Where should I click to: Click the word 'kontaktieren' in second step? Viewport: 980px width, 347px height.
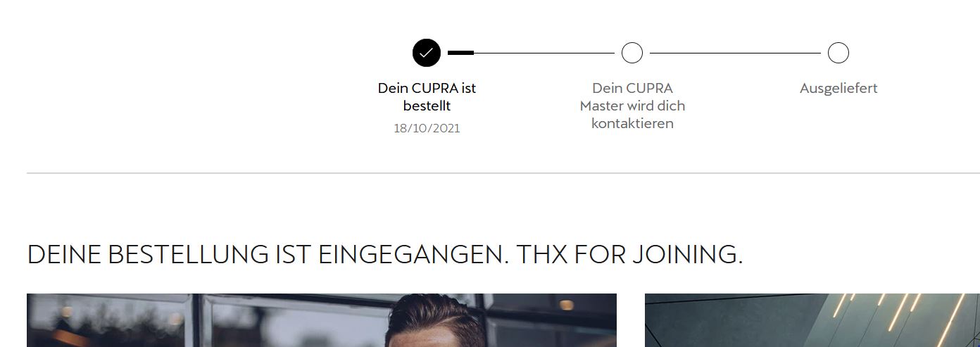(632, 123)
